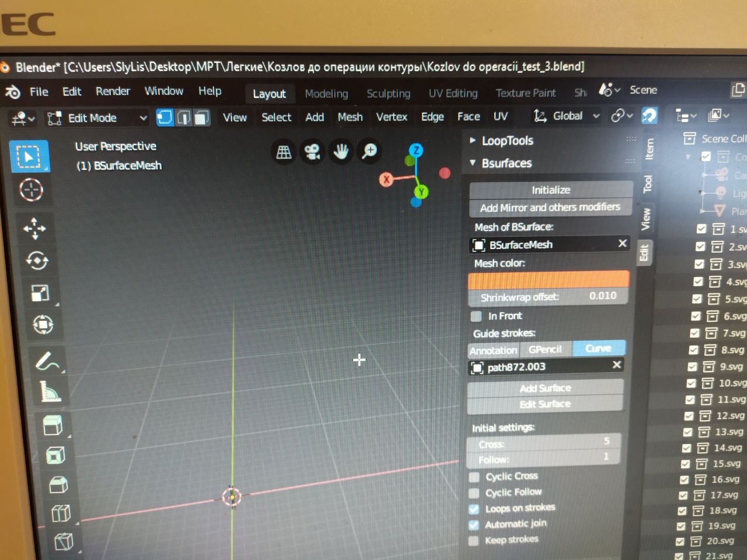Screen dimensions: 747x560
Task: Open the sidebar Tool tab
Action: coord(647,184)
